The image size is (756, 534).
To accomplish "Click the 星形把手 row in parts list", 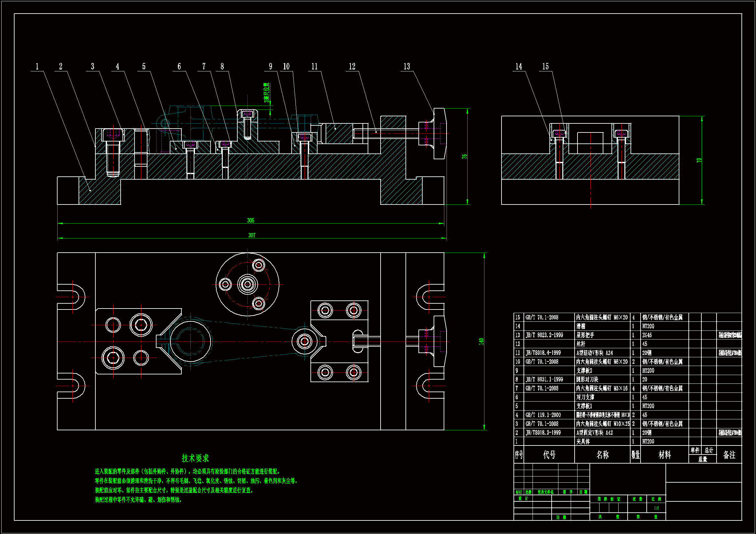I will click(585, 335).
